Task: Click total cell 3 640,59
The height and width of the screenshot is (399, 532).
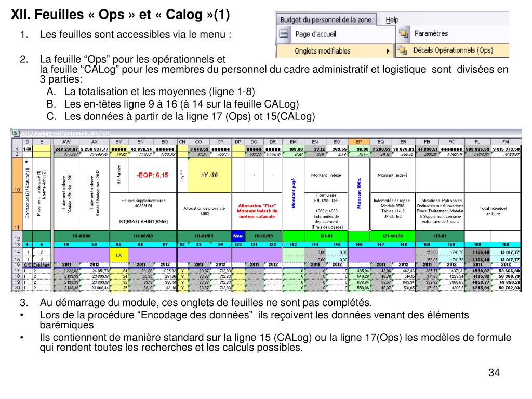Action: coord(199,149)
